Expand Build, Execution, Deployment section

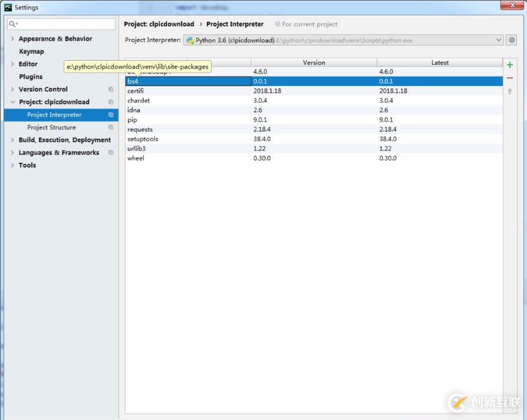[12, 140]
